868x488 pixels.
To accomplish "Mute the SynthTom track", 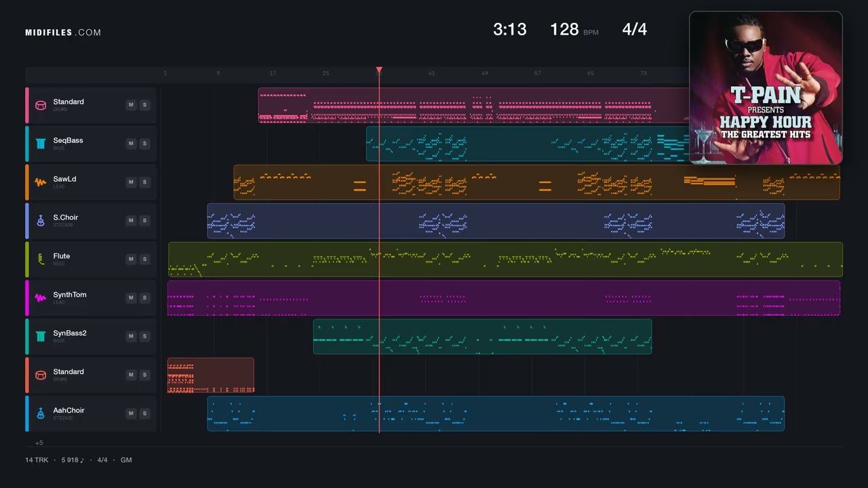I will [x=131, y=298].
